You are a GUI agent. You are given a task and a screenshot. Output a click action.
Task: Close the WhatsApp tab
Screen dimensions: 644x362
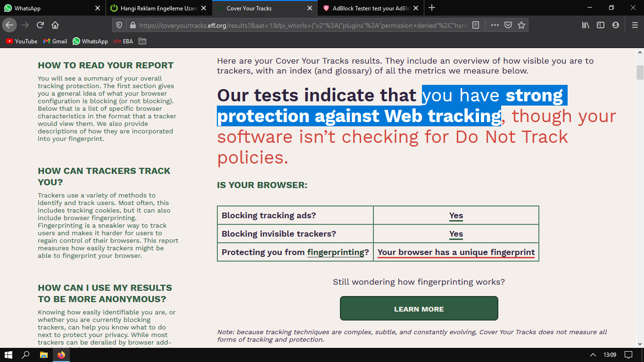pos(98,8)
